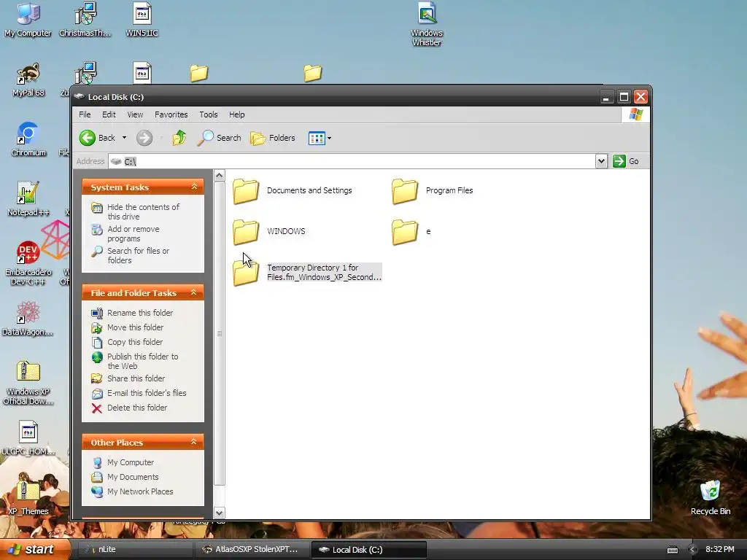
Task: Select the Windows XP Official Dow... archive
Action: coord(28,384)
